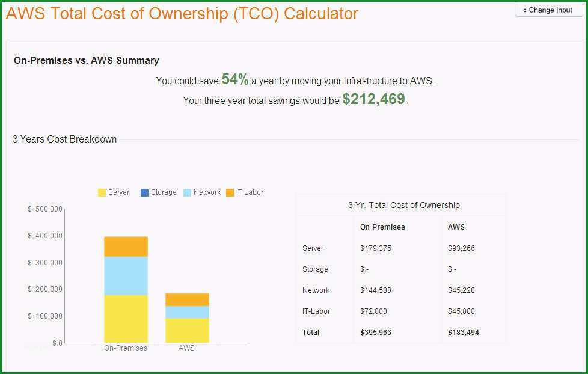Click the Storage legend label text
Viewport: 588px width, 374px height.
click(x=164, y=192)
